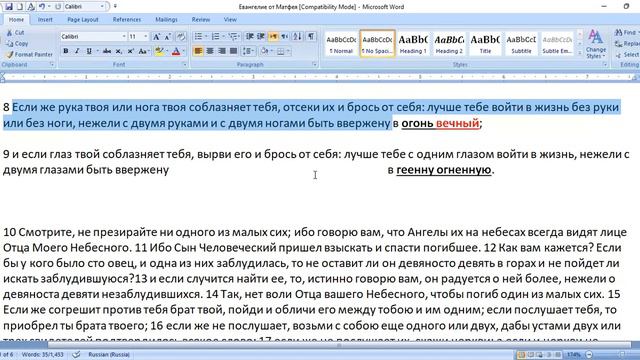Toggle Strikethrough formatting
The height and width of the screenshot is (360, 640).
[x=107, y=51]
